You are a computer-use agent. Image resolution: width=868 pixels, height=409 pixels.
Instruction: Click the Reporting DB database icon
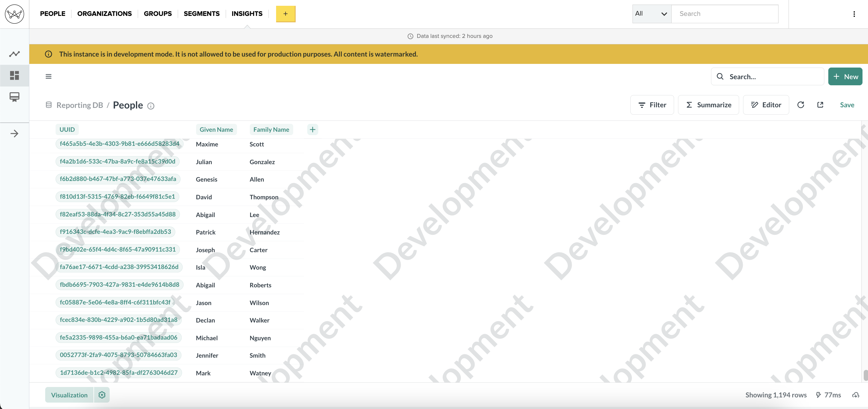click(49, 105)
